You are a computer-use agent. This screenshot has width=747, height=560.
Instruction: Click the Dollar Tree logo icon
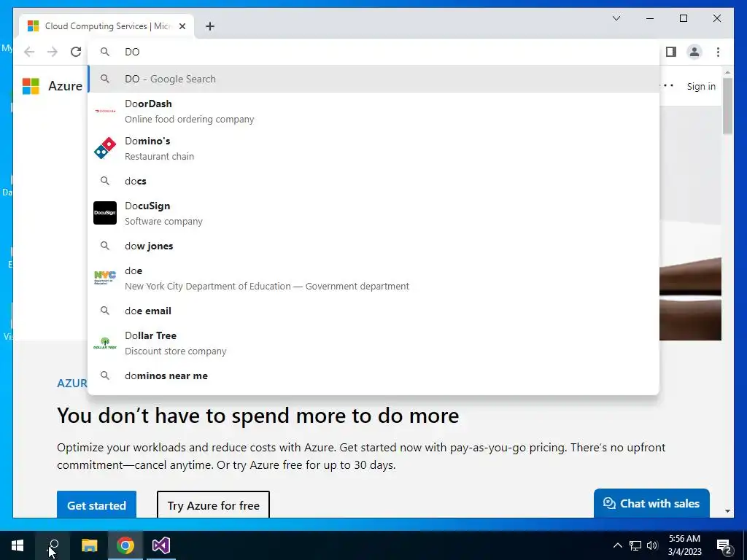(105, 343)
